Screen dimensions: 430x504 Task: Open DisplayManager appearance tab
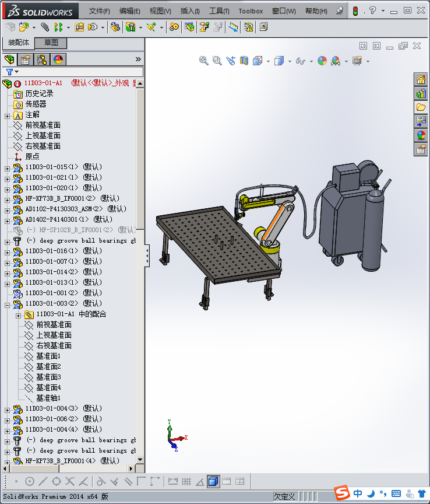[58, 60]
